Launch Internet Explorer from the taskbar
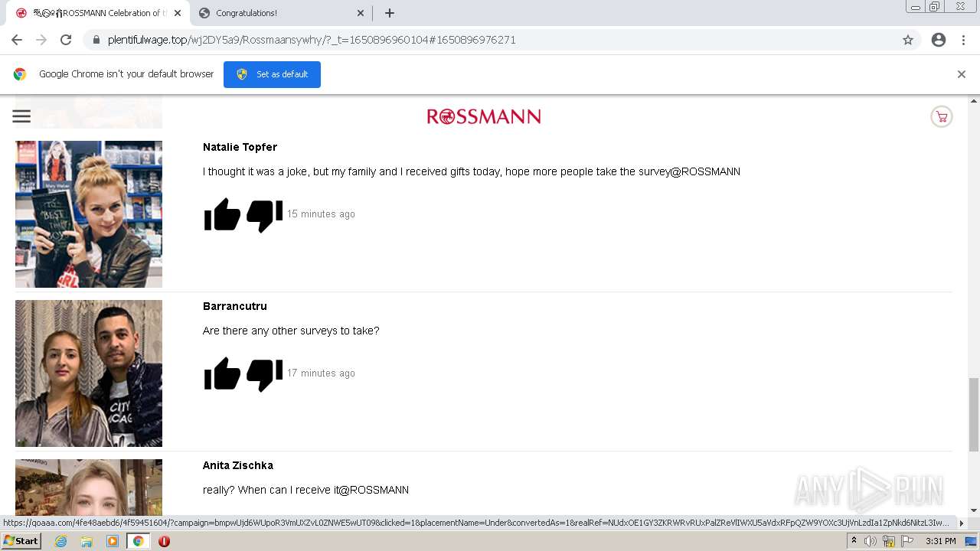Screen dimensions: 980x551 point(60,541)
